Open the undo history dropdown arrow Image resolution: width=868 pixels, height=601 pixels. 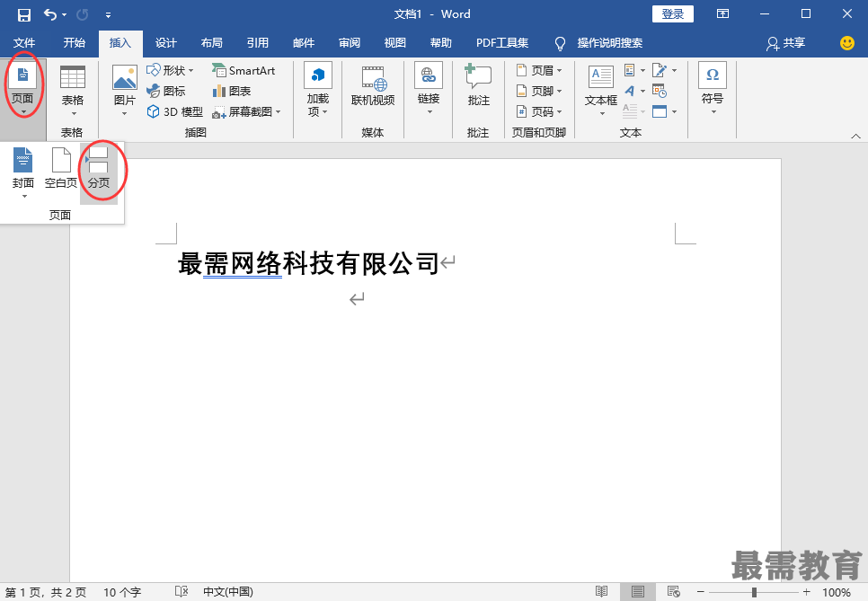coord(64,15)
